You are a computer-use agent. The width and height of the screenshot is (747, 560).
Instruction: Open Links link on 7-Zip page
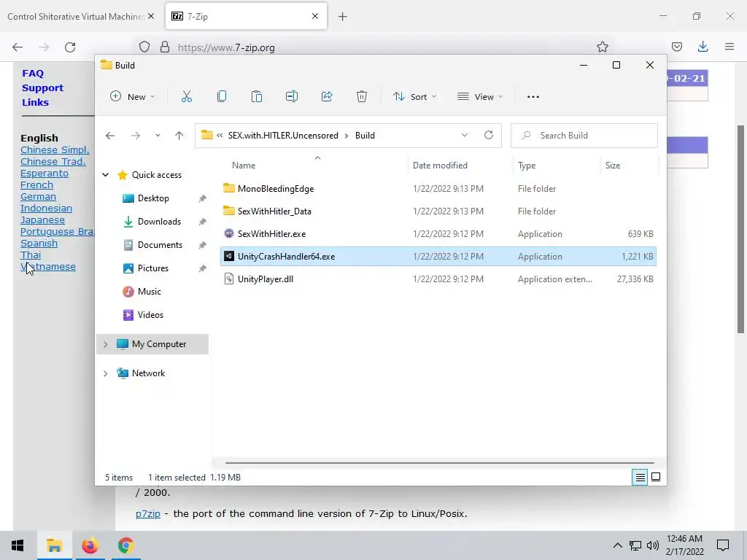pyautogui.click(x=35, y=102)
